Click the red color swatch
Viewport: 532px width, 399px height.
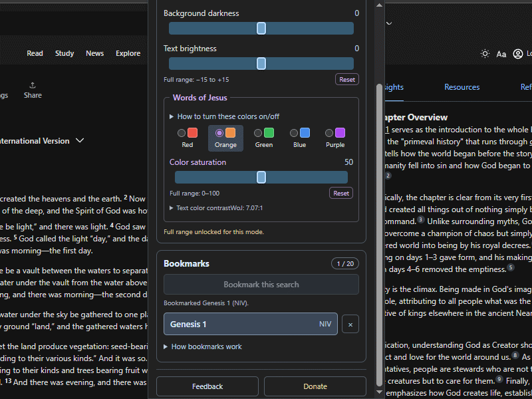pyautogui.click(x=192, y=132)
